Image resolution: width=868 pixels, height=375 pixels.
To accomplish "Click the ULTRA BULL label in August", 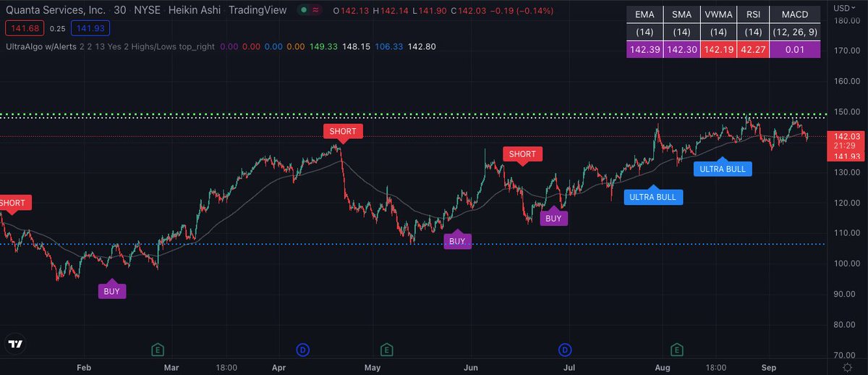I will 723,169.
